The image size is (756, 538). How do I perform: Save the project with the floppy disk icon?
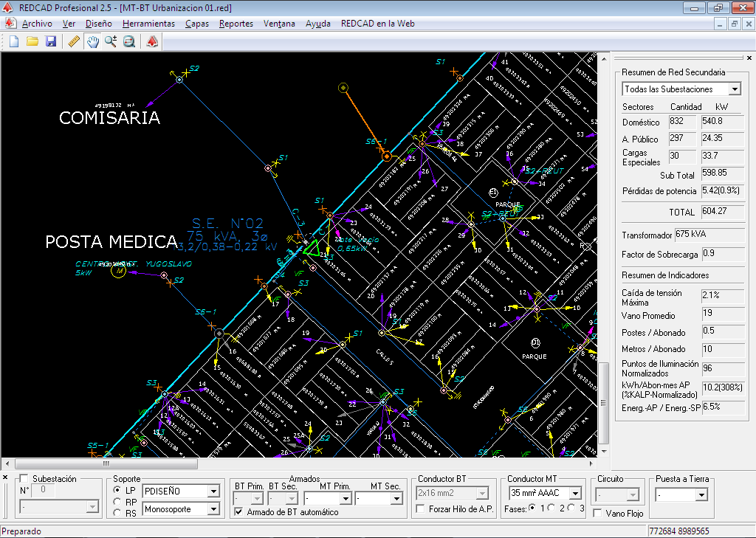[x=51, y=41]
